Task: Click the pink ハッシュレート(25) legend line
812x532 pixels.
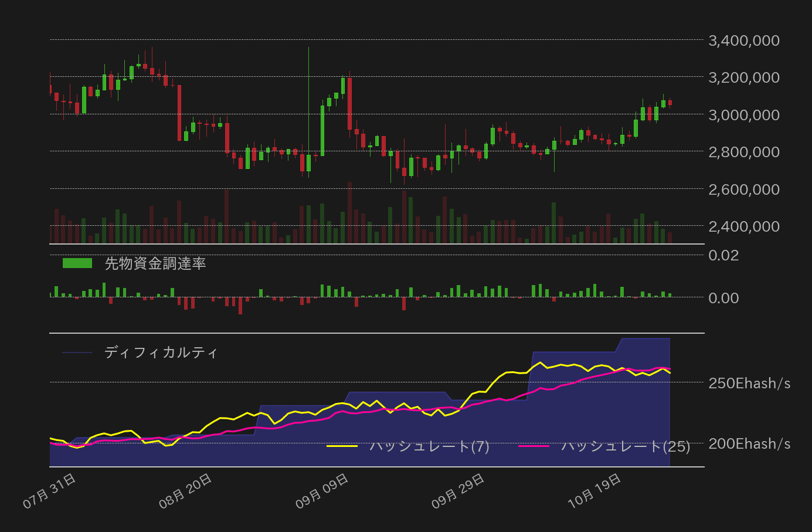Action: pos(536,446)
